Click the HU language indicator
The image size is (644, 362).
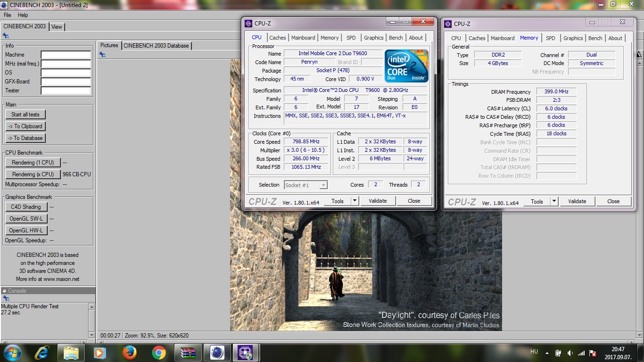(534, 352)
